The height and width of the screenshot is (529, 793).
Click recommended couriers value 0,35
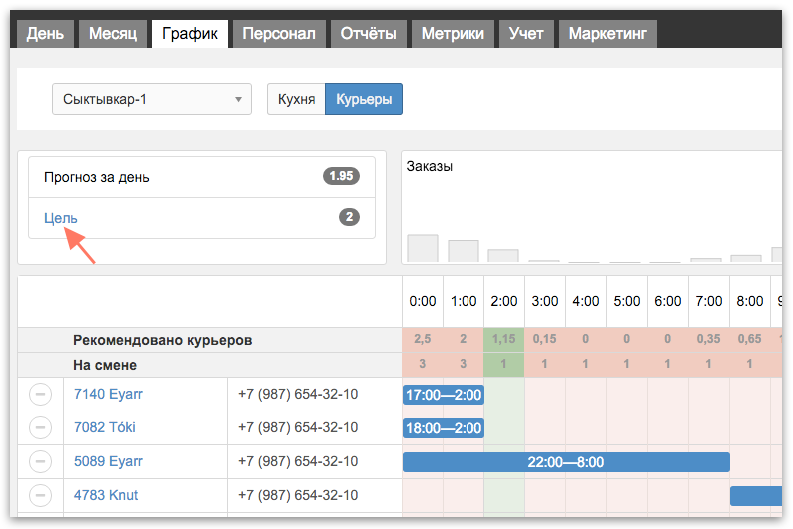pos(709,339)
